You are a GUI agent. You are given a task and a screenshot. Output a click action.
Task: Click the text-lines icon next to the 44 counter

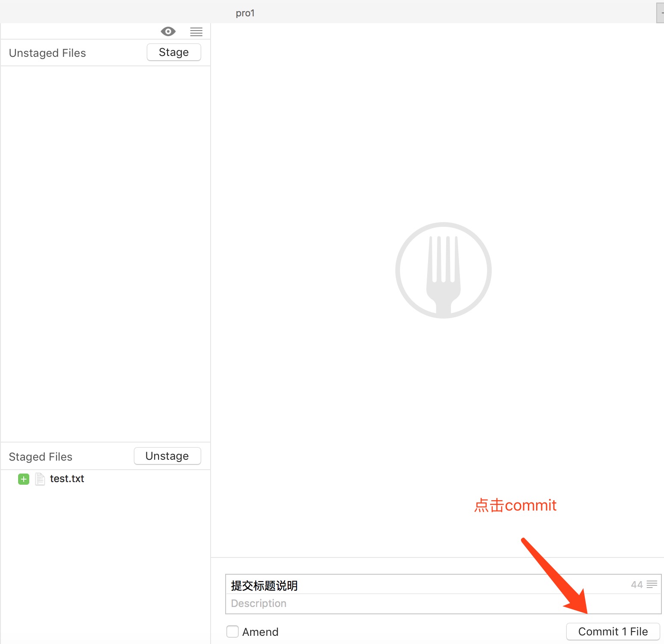tap(652, 584)
